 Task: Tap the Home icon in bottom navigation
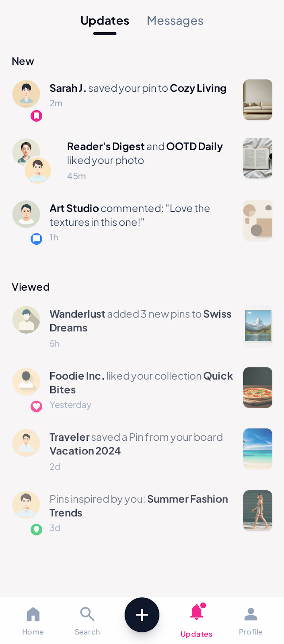[33, 615]
